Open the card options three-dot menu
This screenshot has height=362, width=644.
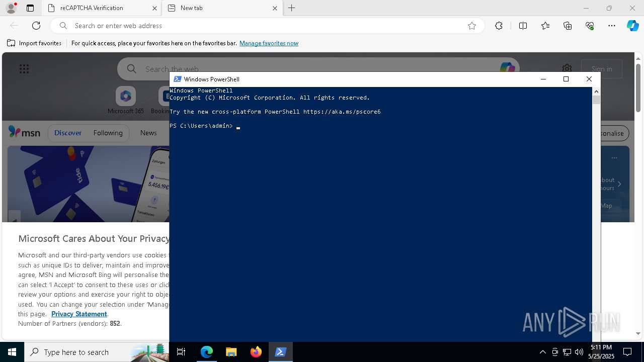click(614, 158)
